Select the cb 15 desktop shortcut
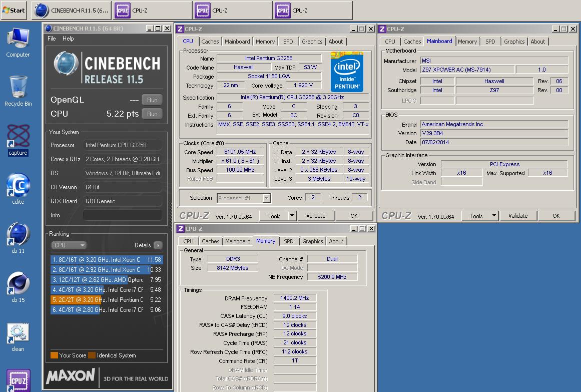This screenshot has width=581, height=392. tap(18, 287)
